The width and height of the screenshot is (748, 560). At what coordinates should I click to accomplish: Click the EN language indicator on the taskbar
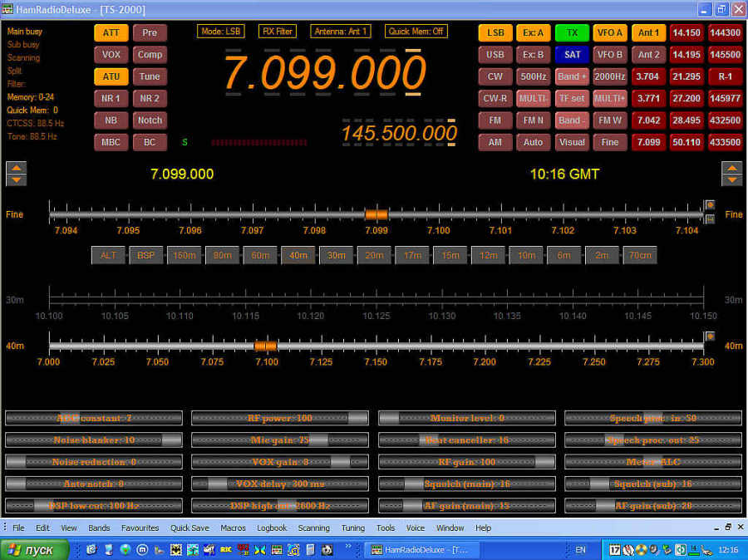[x=580, y=550]
